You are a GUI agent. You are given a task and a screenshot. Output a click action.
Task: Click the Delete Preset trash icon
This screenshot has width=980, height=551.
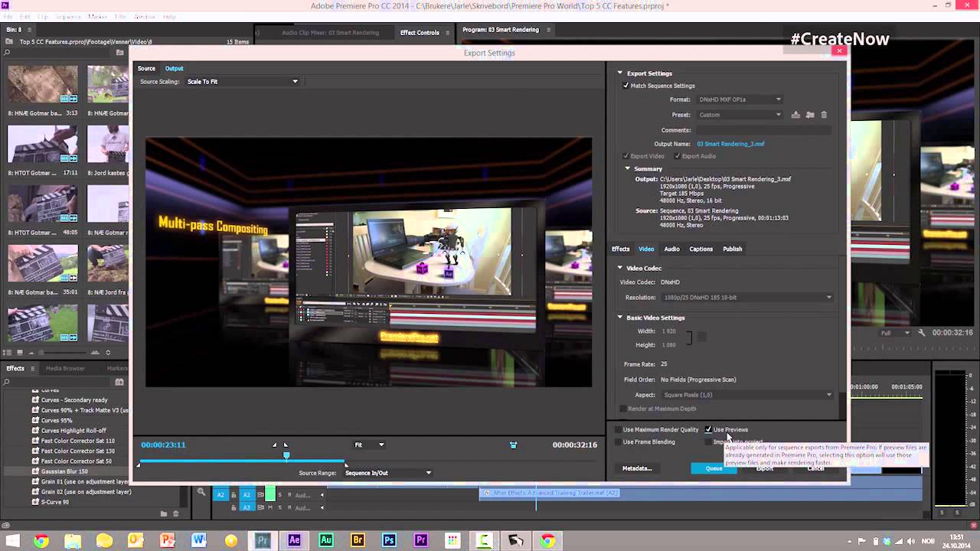[824, 115]
